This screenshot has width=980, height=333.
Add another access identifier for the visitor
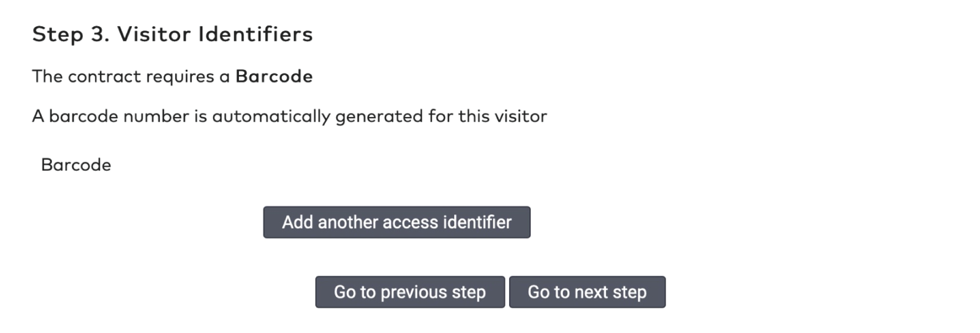pyautogui.click(x=396, y=222)
